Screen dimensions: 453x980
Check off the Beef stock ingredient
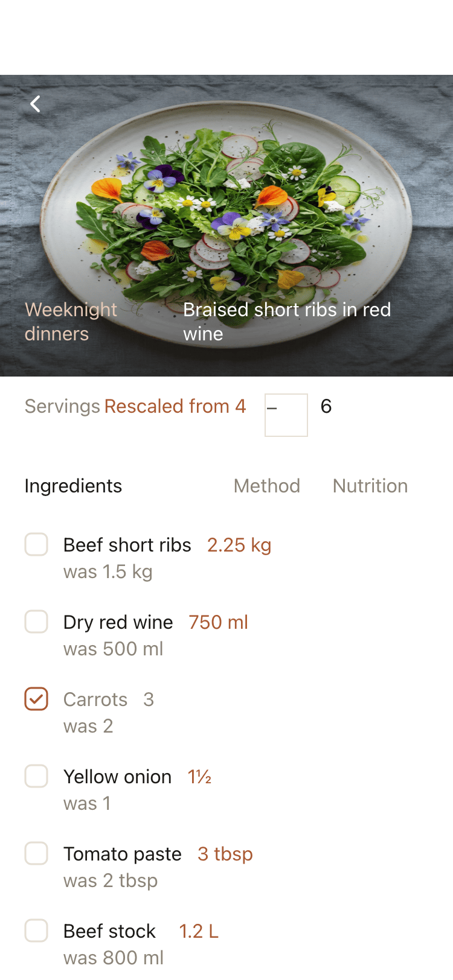[x=36, y=931]
